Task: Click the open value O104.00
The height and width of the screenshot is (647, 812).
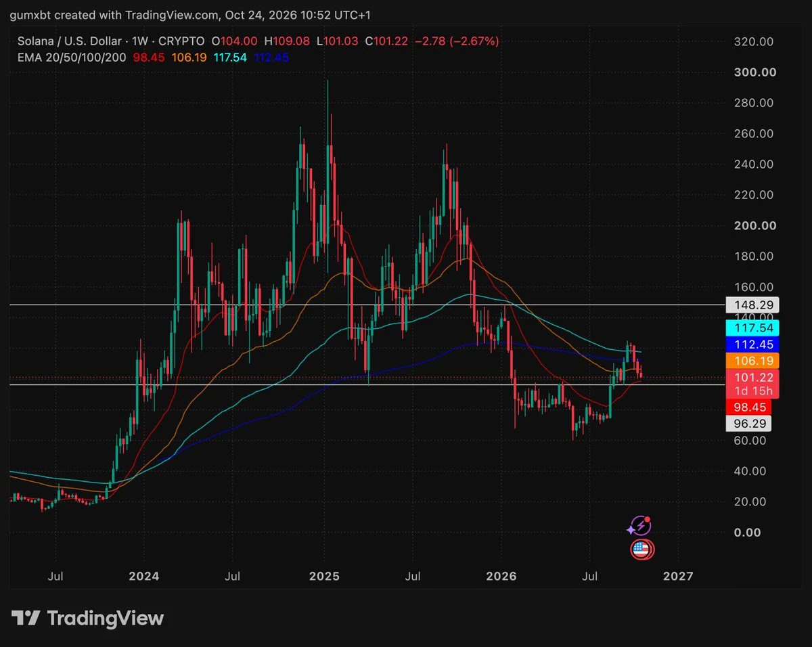Action: [233, 41]
